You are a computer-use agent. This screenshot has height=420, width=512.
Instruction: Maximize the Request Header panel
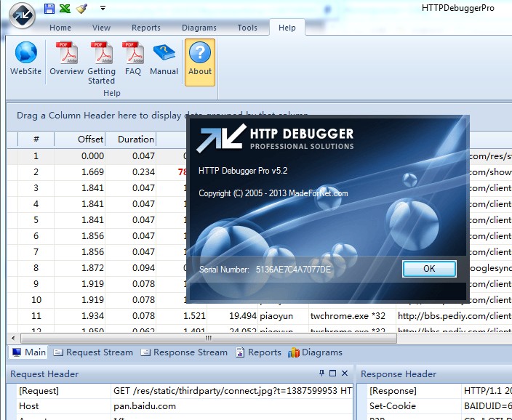[x=333, y=373]
